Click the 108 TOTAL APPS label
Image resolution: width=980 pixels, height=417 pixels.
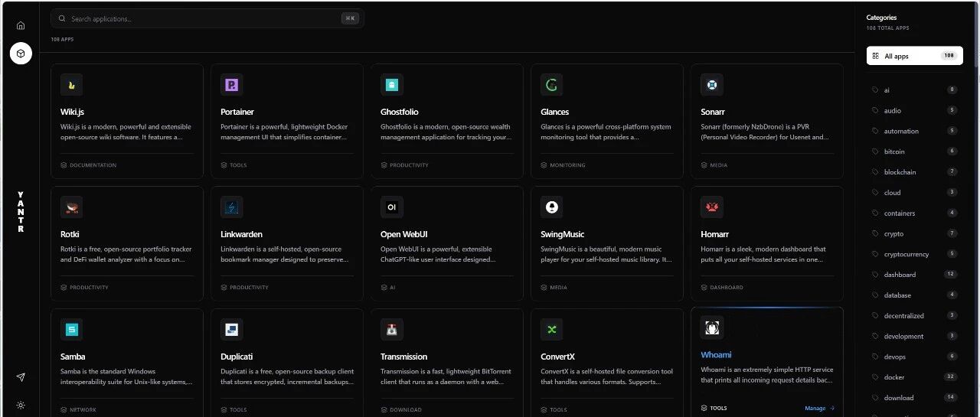pos(888,28)
